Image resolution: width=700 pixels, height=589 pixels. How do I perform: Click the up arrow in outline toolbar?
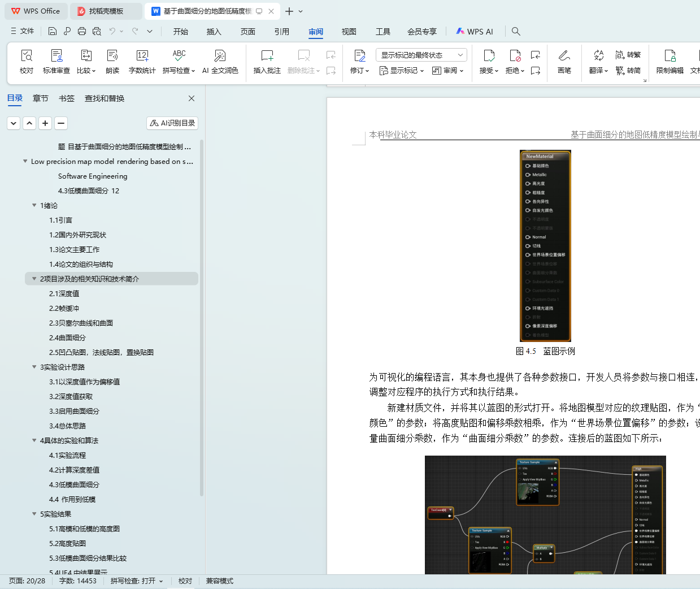pos(29,123)
